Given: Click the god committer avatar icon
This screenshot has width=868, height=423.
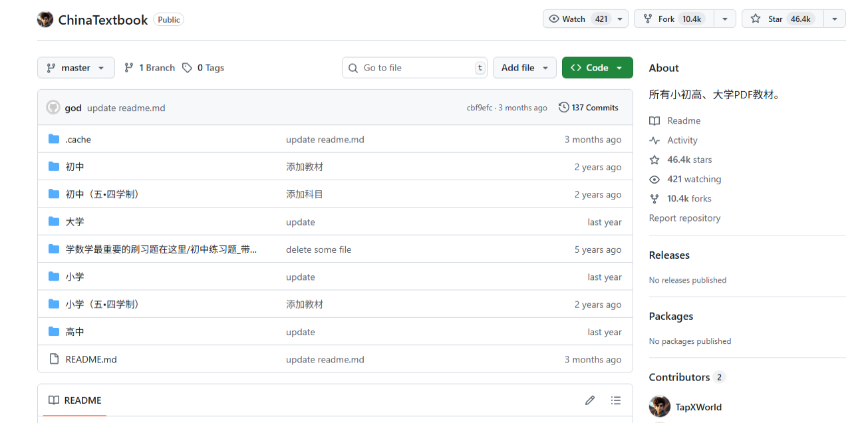Looking at the screenshot, I should [x=53, y=107].
